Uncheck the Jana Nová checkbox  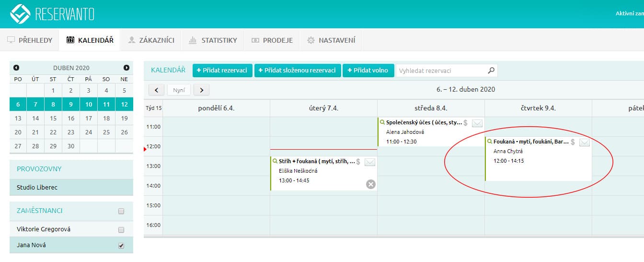121,246
